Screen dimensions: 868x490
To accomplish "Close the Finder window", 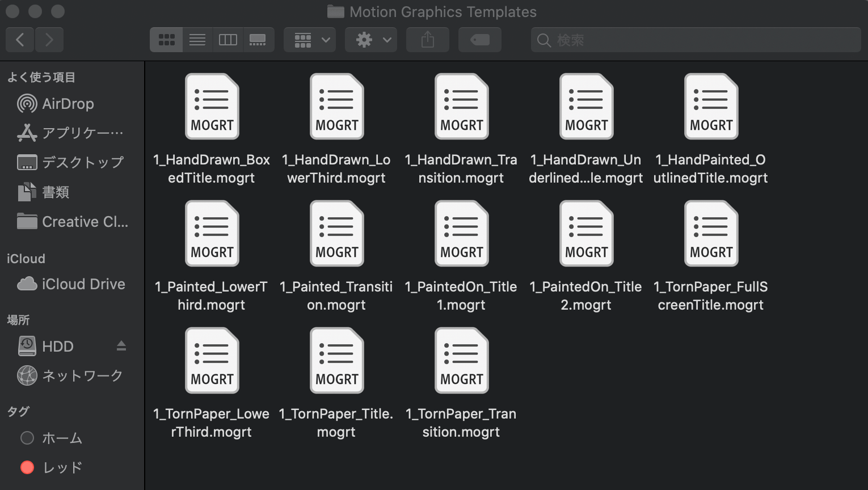I will (x=12, y=11).
